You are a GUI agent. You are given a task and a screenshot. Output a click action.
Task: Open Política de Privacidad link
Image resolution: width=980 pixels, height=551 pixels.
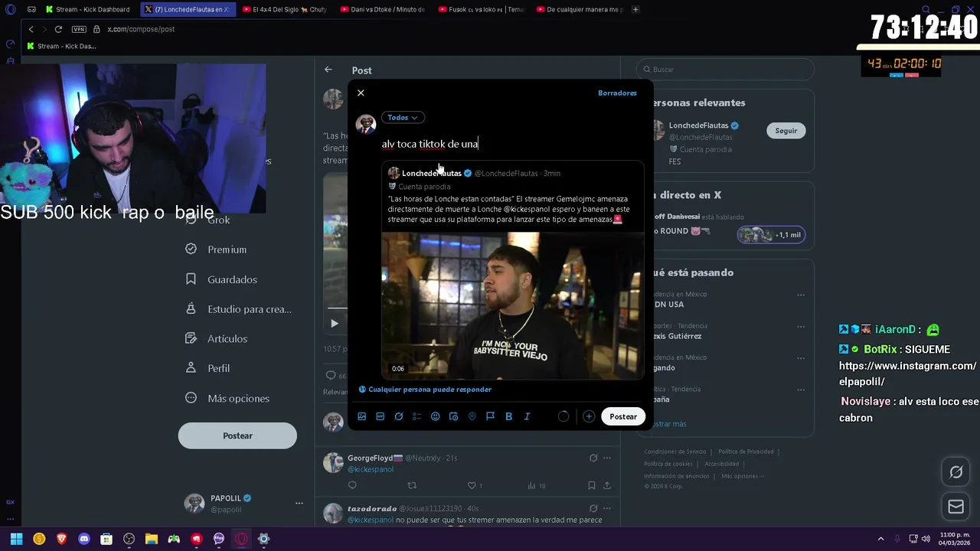(x=746, y=452)
